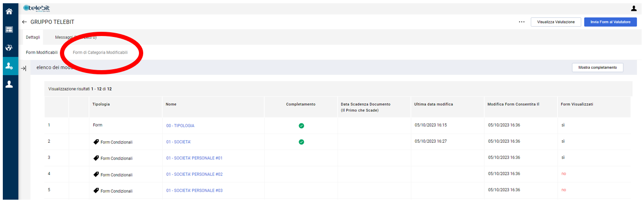Open the 01 - SOCIETA' PERSONALE #02 link

(x=194, y=174)
